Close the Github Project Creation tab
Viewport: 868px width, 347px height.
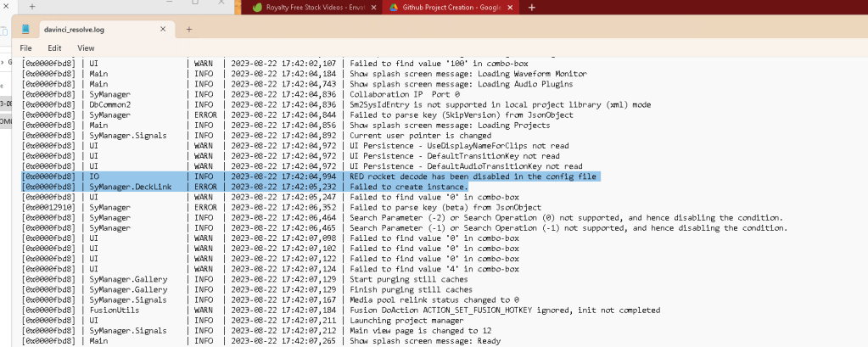click(510, 7)
